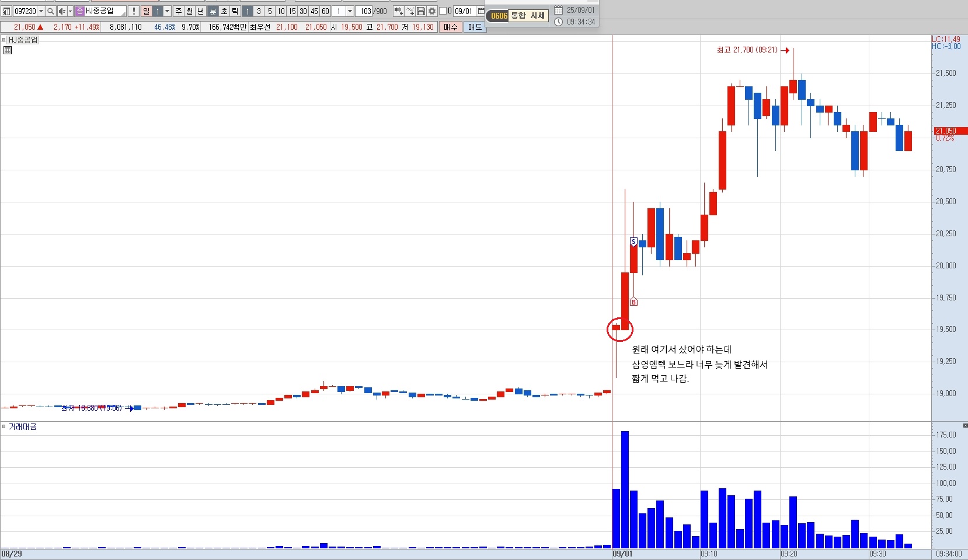Image resolution: width=968 pixels, height=560 pixels.
Task: Open the calendar date picker icon
Action: click(x=480, y=11)
